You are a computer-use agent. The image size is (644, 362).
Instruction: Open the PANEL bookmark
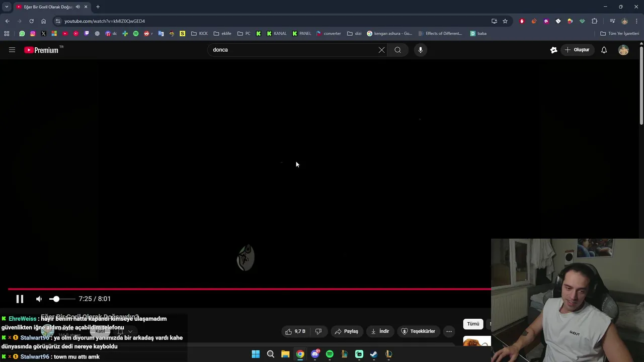pyautogui.click(x=301, y=34)
